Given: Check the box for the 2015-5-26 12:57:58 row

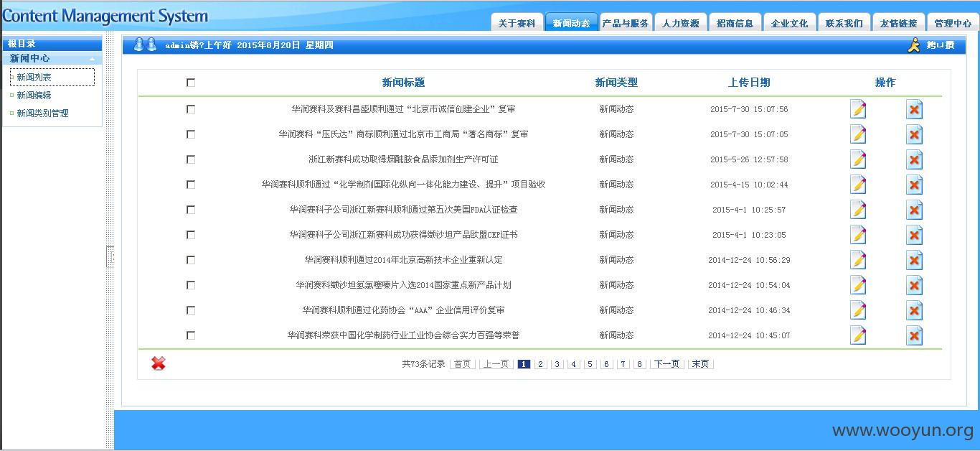Looking at the screenshot, I should pos(191,159).
